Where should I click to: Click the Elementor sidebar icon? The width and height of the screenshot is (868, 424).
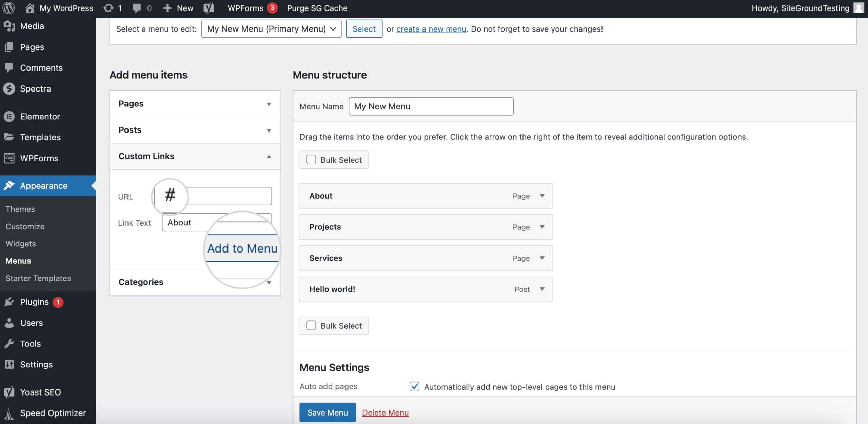point(9,116)
